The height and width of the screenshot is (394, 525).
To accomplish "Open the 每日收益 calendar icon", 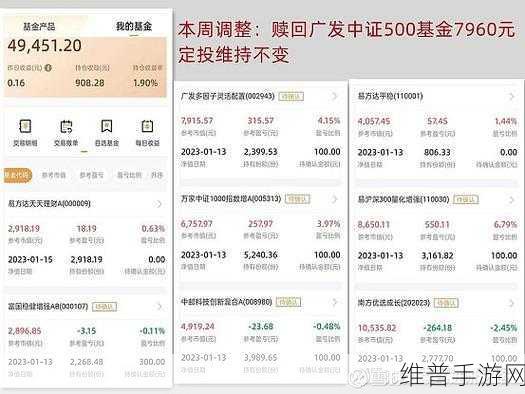I will click(x=147, y=127).
